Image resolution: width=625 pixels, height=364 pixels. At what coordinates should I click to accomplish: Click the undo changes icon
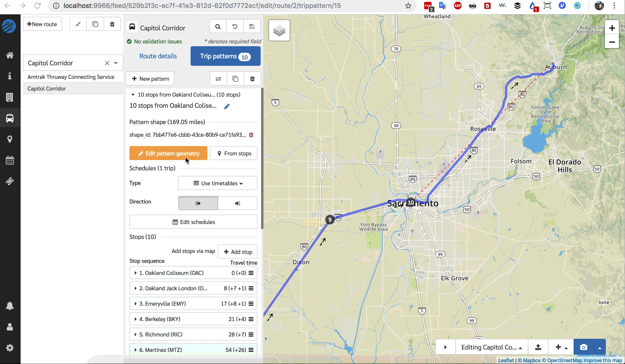(235, 27)
